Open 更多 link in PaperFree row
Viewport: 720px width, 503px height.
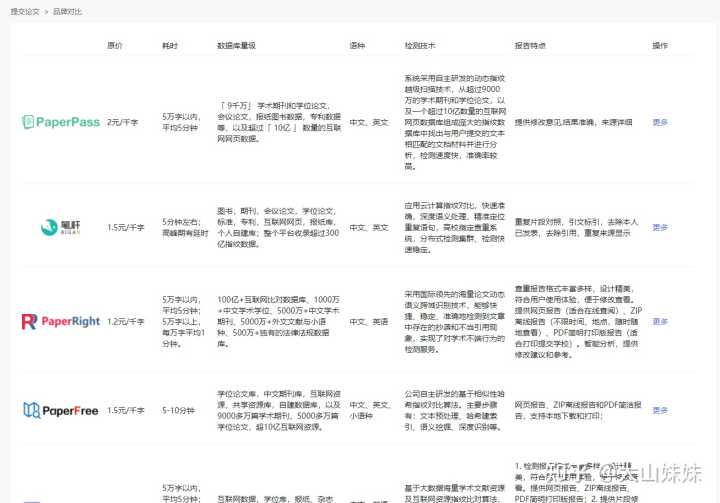(x=660, y=410)
